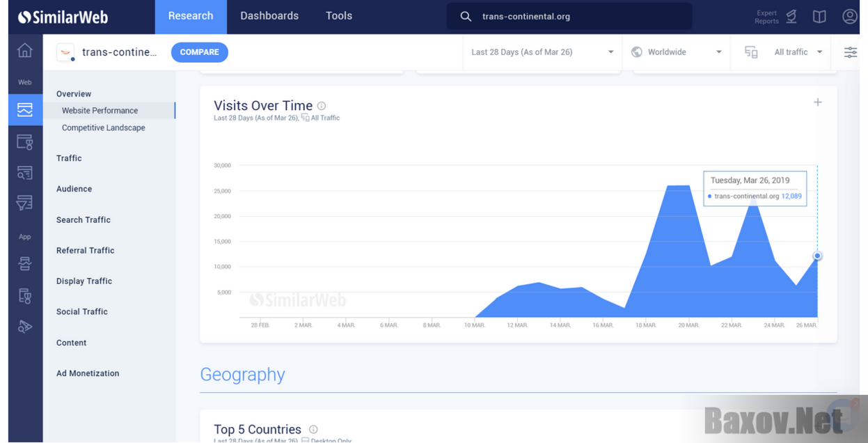
Task: Switch to the Dashboards tab
Action: click(x=269, y=16)
